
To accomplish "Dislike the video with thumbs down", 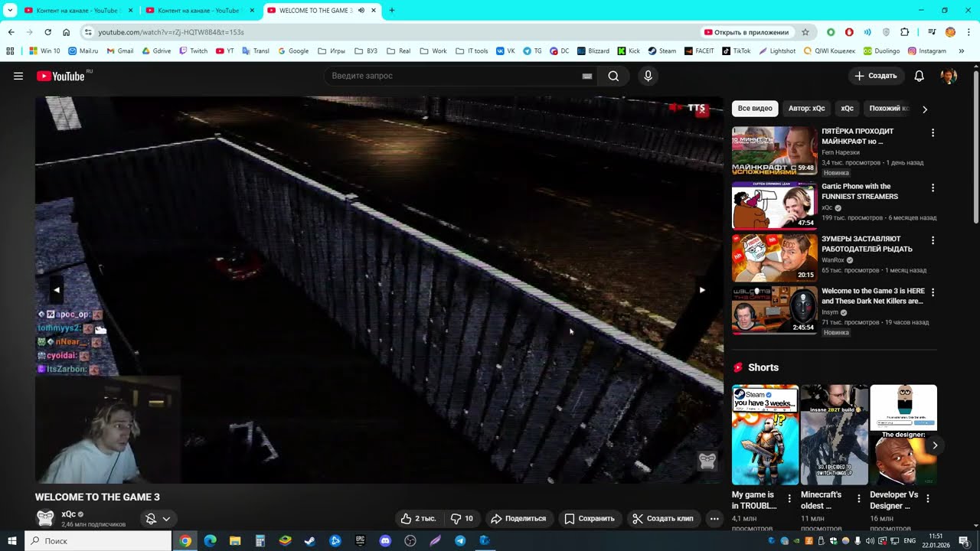I will pyautogui.click(x=462, y=519).
